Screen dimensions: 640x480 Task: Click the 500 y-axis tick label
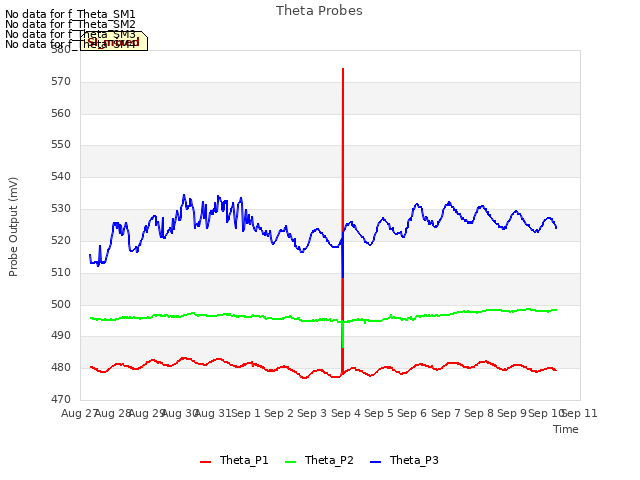(x=61, y=304)
